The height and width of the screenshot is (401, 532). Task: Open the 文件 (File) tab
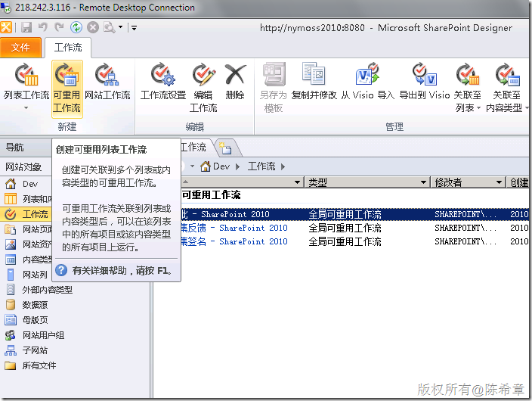coord(20,47)
